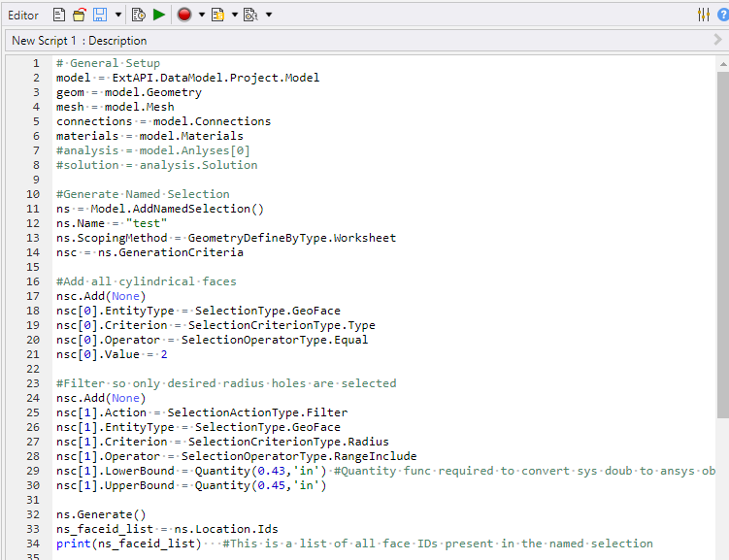Click 'SelectionCriterionType.Radius' on line 27
This screenshot has height=560, width=729.
tap(288, 442)
